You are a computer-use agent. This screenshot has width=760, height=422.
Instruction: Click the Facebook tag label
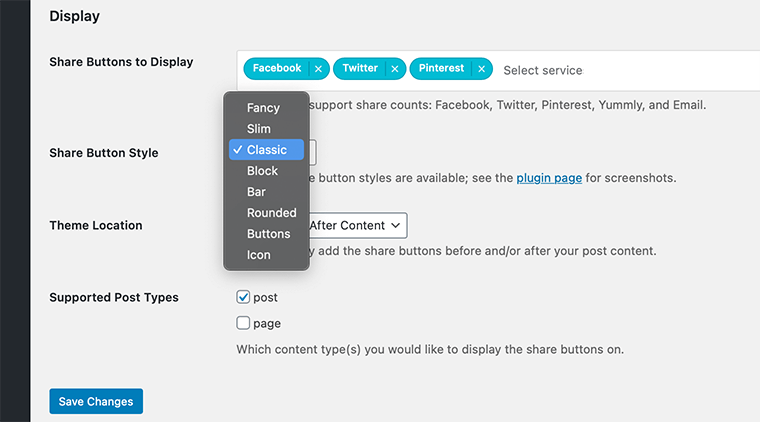[276, 69]
